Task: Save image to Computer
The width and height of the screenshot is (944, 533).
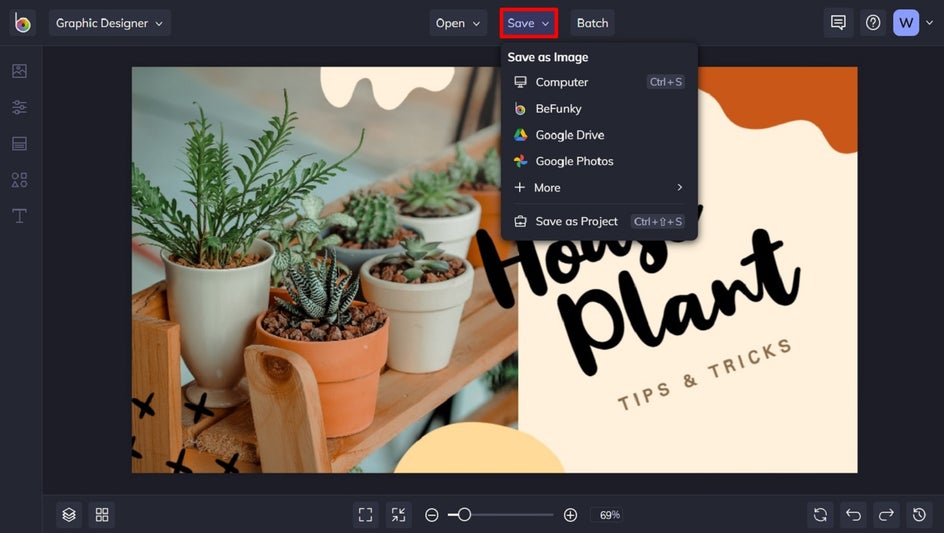Action: tap(599, 82)
